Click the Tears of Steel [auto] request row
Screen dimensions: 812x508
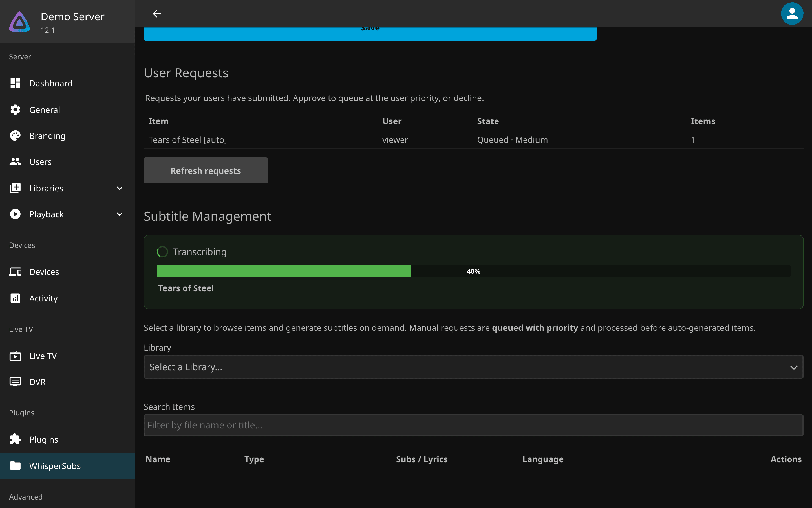click(473, 140)
